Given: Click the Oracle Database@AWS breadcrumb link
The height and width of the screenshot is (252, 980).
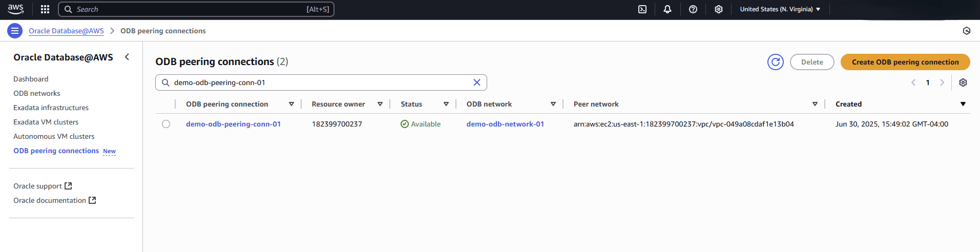Looking at the screenshot, I should point(66,31).
